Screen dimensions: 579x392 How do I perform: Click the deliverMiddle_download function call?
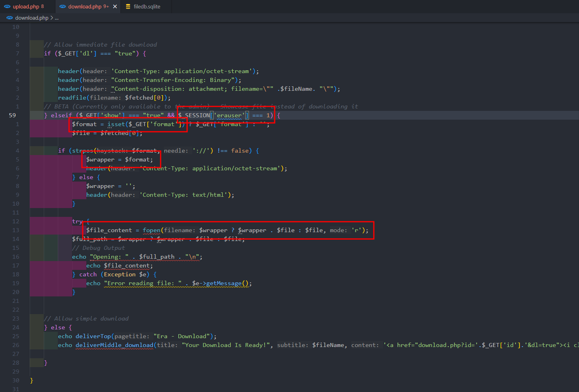pos(114,345)
